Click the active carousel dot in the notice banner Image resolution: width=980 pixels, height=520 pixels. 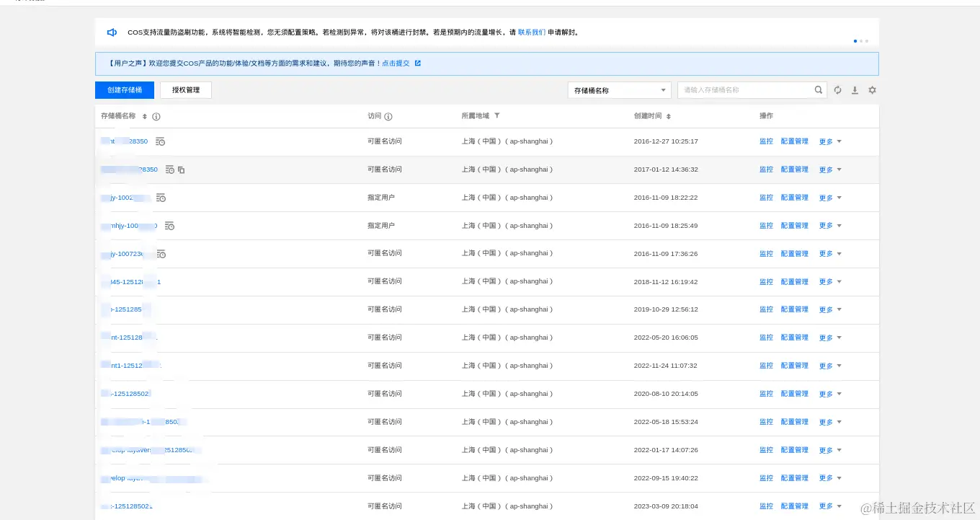coord(855,41)
